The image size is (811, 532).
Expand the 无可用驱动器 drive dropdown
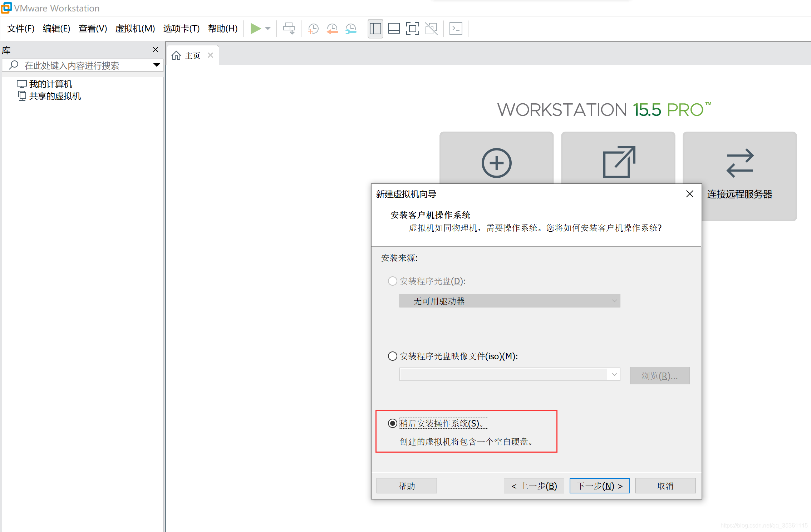tap(614, 301)
